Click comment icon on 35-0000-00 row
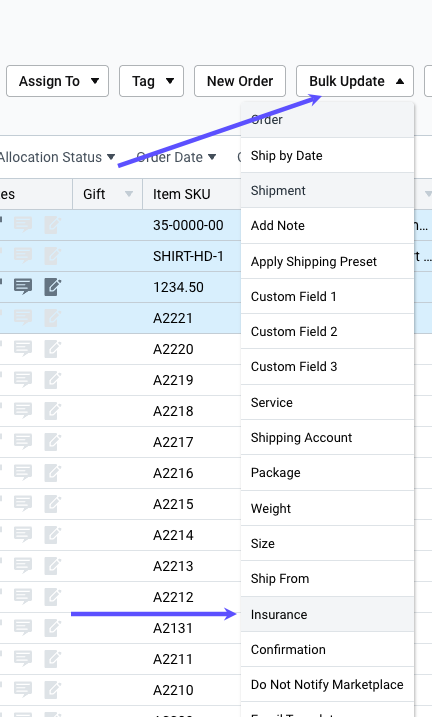The height and width of the screenshot is (717, 432). (x=23, y=225)
